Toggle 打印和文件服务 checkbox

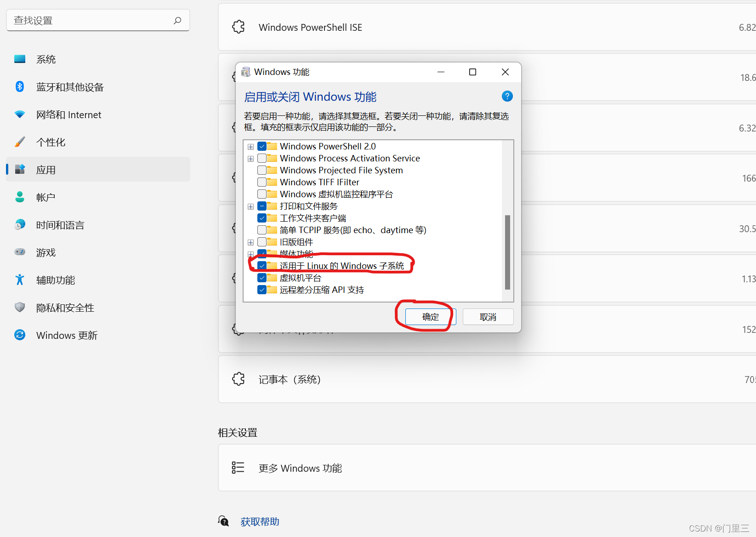(x=262, y=206)
